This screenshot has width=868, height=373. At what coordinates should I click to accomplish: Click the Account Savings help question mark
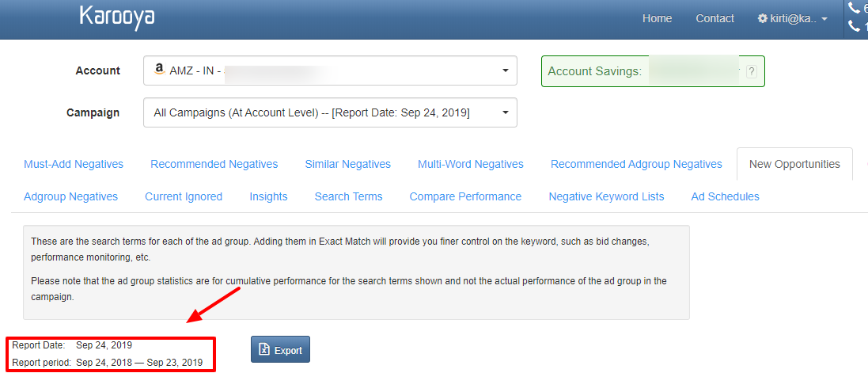[751, 71]
